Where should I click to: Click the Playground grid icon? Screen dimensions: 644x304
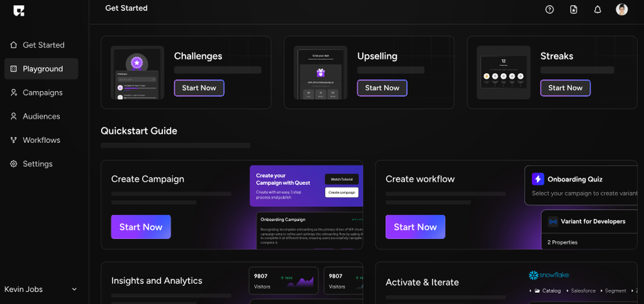click(x=14, y=69)
